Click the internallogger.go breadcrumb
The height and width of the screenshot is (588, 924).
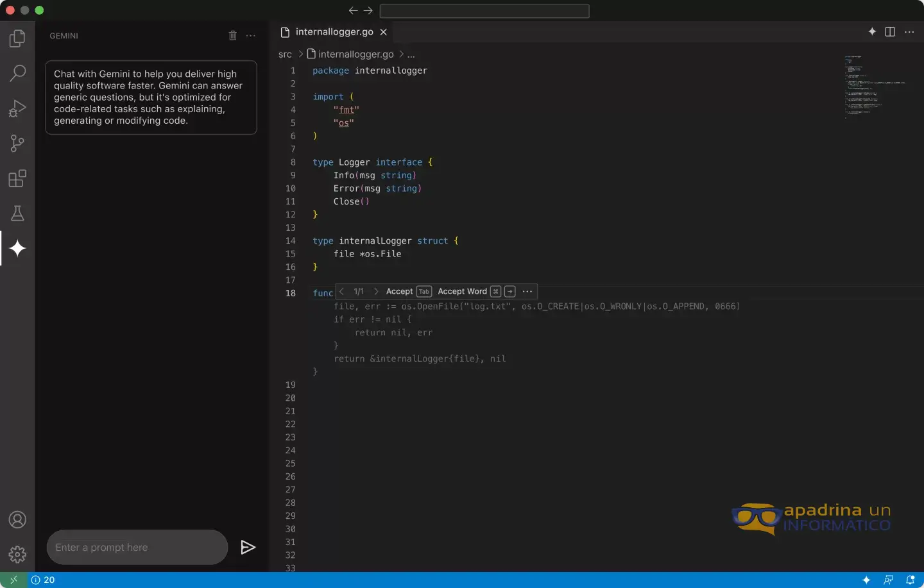pyautogui.click(x=350, y=55)
